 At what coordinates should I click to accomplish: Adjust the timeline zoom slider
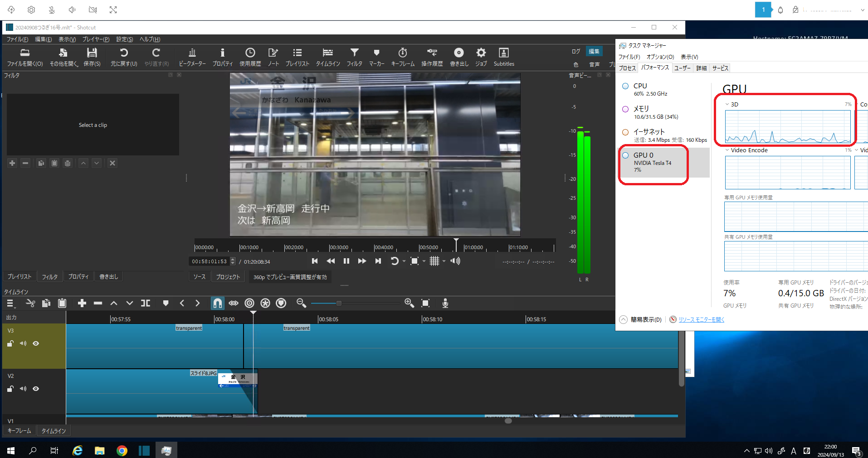pyautogui.click(x=338, y=303)
